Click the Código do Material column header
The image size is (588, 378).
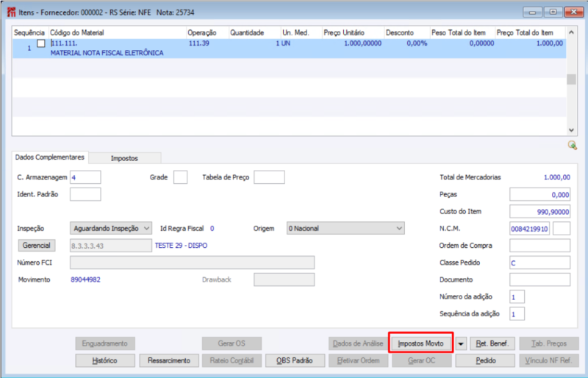(118, 32)
